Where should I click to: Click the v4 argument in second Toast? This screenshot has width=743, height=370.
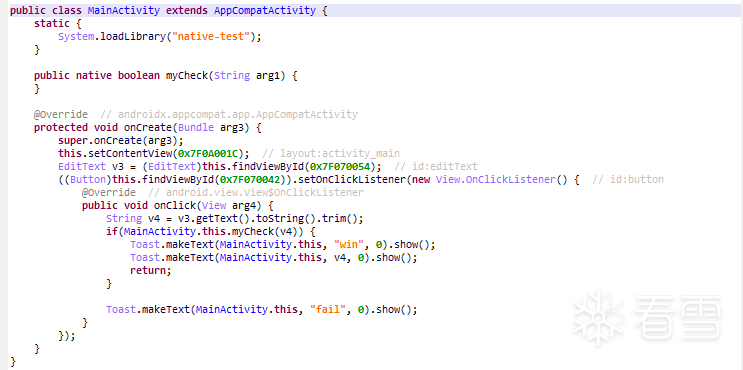click(340, 258)
